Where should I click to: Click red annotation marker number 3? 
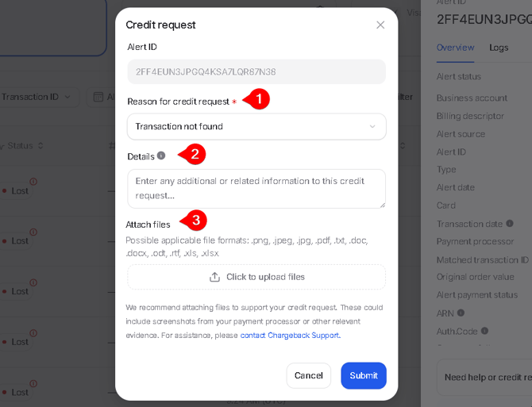[195, 221]
